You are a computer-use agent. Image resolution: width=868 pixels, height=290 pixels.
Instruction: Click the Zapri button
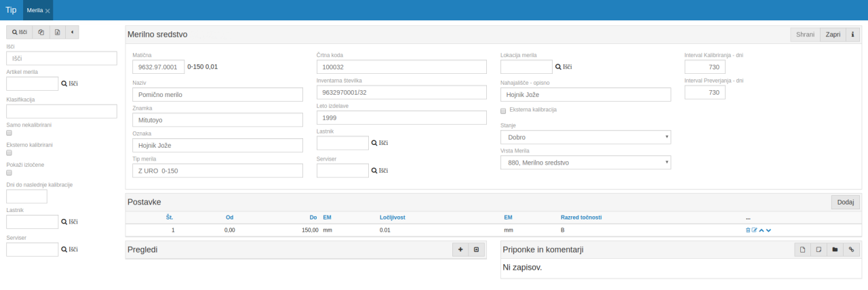(833, 35)
